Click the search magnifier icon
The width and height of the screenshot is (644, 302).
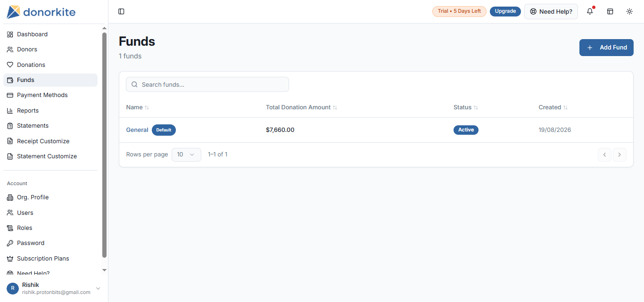(134, 84)
